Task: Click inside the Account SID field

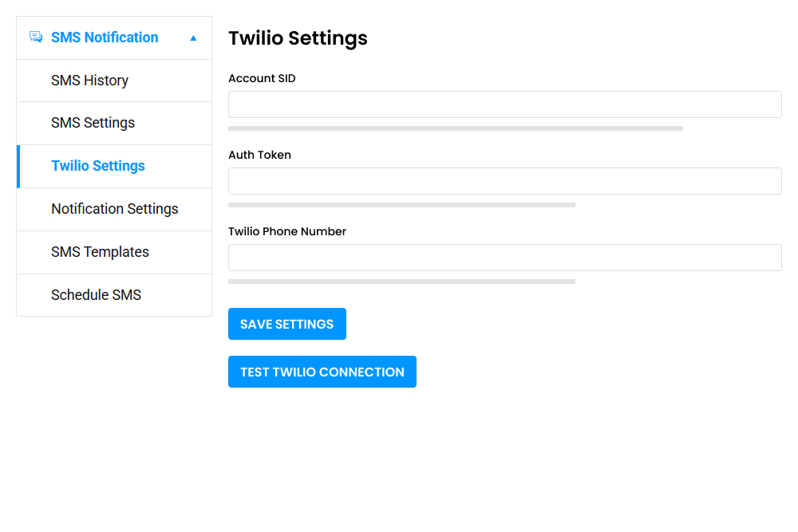Action: point(504,104)
